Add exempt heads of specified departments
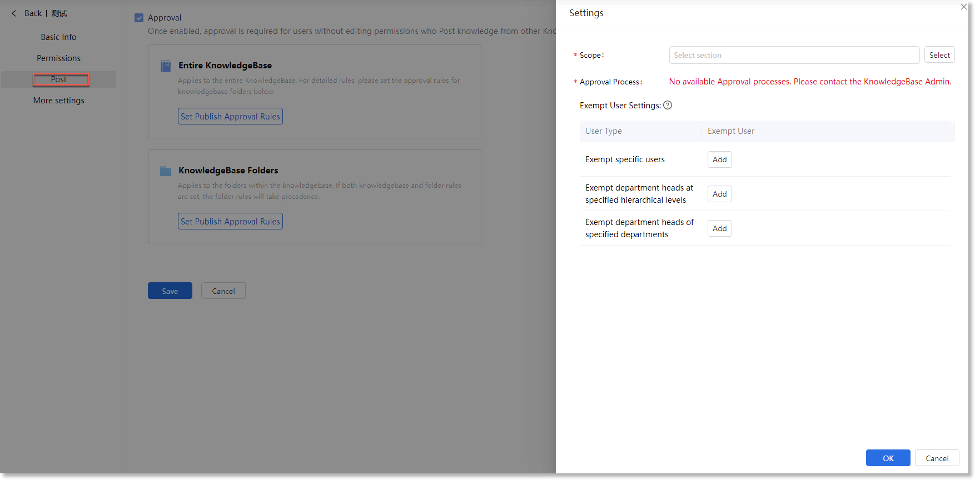 tap(719, 228)
